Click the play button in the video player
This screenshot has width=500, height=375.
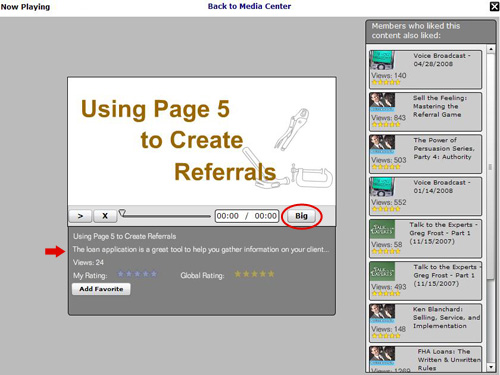pos(80,216)
